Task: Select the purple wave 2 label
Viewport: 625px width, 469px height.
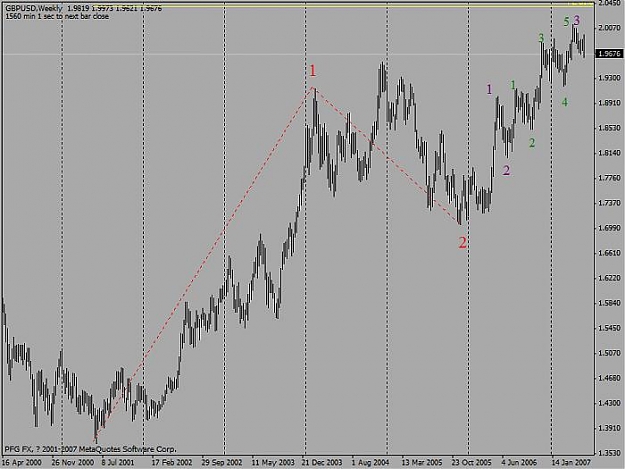Action: (x=506, y=171)
